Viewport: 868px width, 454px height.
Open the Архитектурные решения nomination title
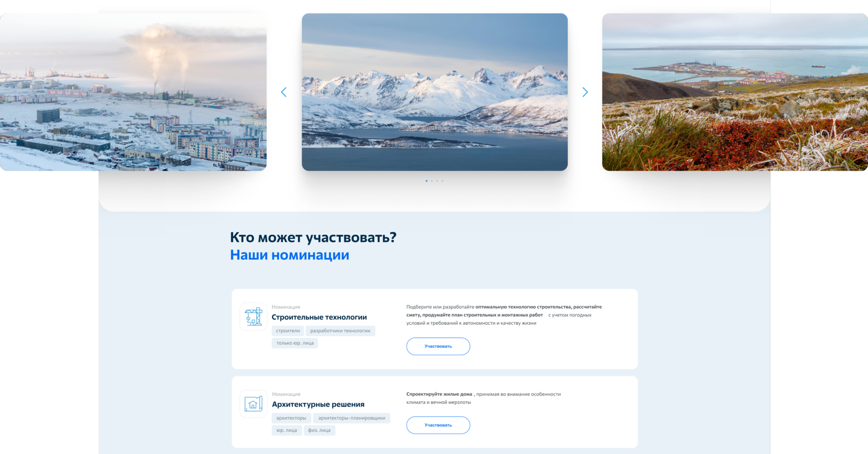pyautogui.click(x=318, y=404)
